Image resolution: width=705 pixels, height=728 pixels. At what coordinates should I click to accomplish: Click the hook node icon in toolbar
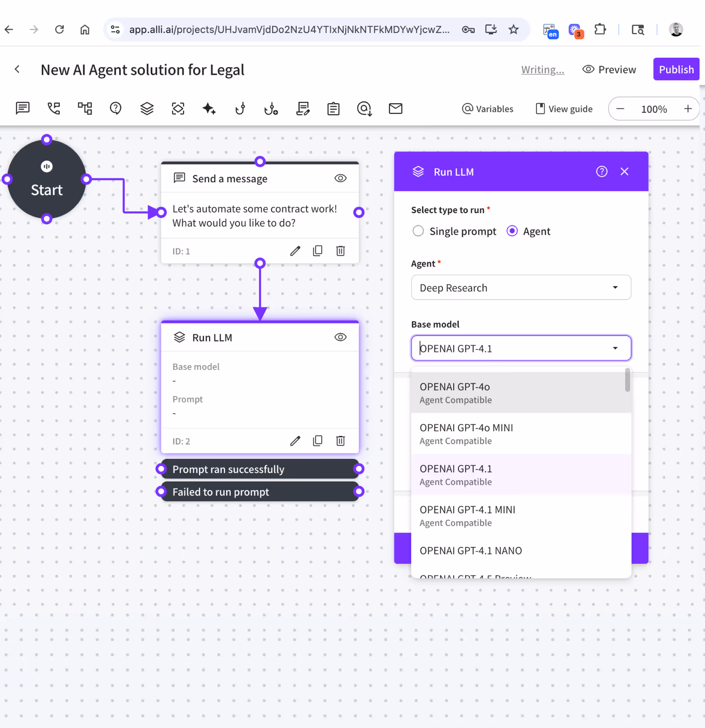coord(240,109)
